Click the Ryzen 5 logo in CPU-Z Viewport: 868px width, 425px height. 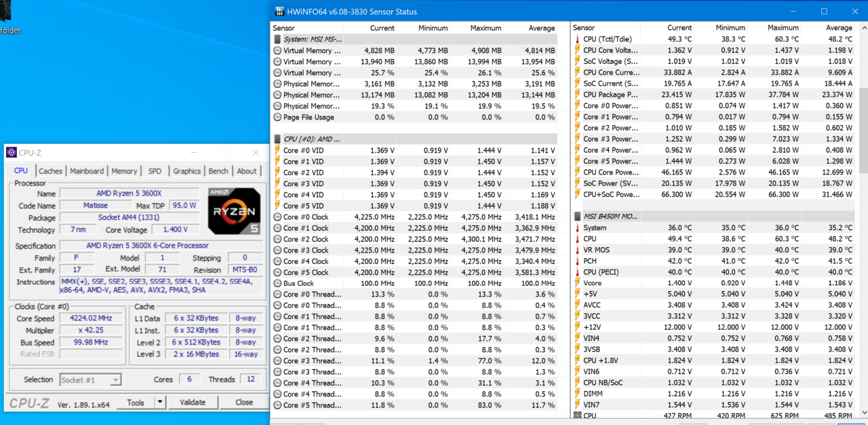coord(234,211)
